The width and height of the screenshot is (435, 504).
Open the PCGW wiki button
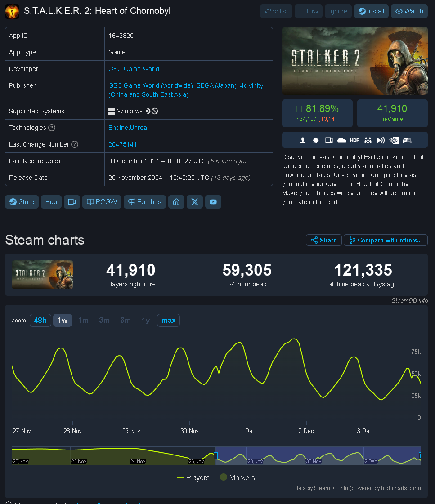click(102, 202)
